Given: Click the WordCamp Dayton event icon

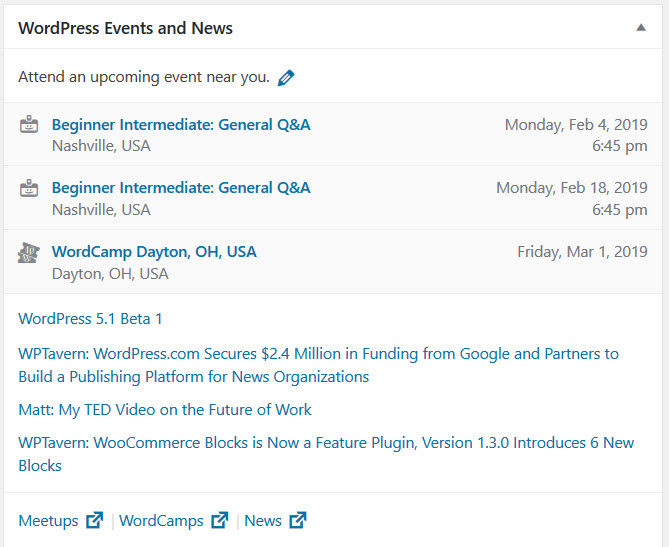Looking at the screenshot, I should [29, 252].
